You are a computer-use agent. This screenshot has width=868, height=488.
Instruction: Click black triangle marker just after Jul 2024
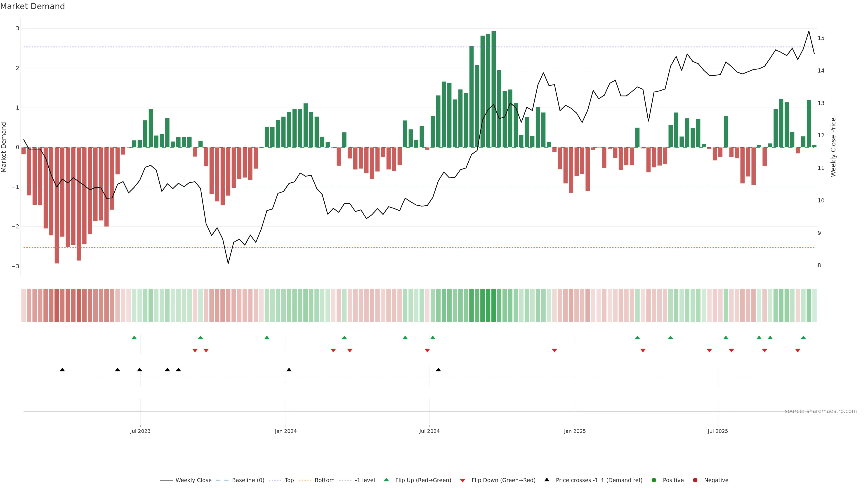(x=438, y=370)
